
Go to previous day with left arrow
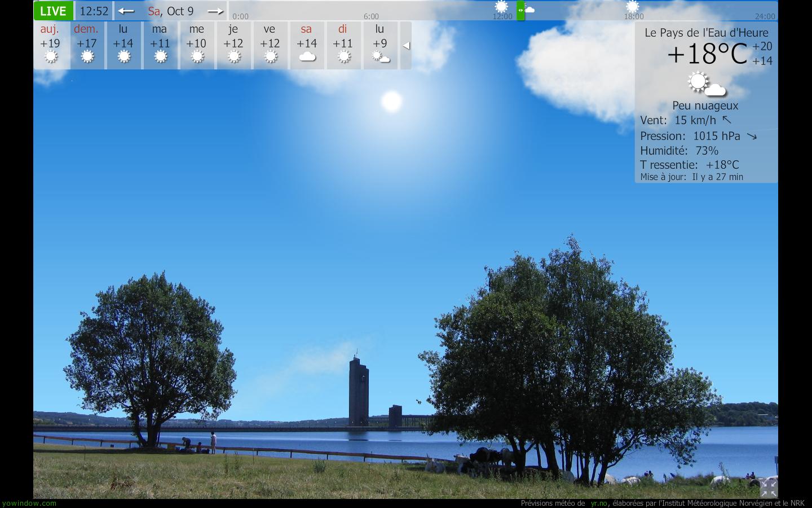click(126, 11)
